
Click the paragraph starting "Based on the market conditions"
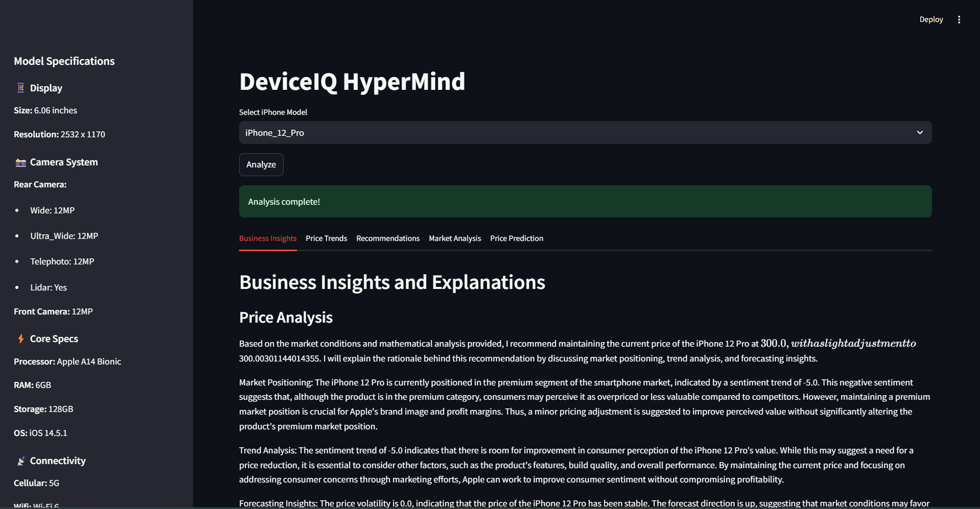577,351
